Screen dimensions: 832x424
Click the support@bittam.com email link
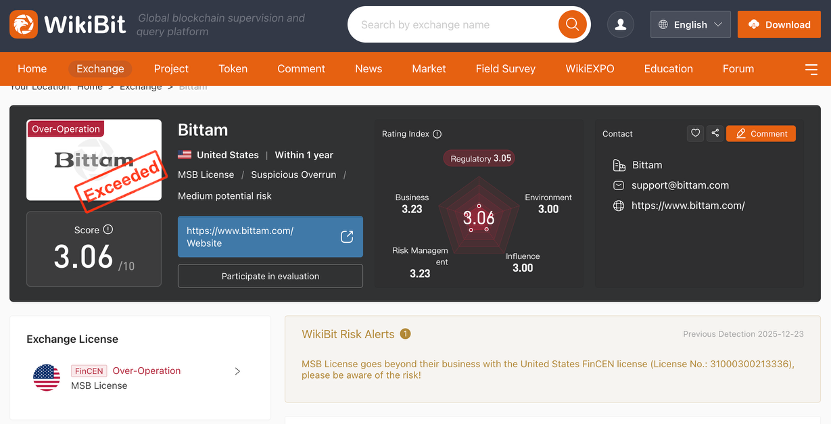tap(680, 185)
